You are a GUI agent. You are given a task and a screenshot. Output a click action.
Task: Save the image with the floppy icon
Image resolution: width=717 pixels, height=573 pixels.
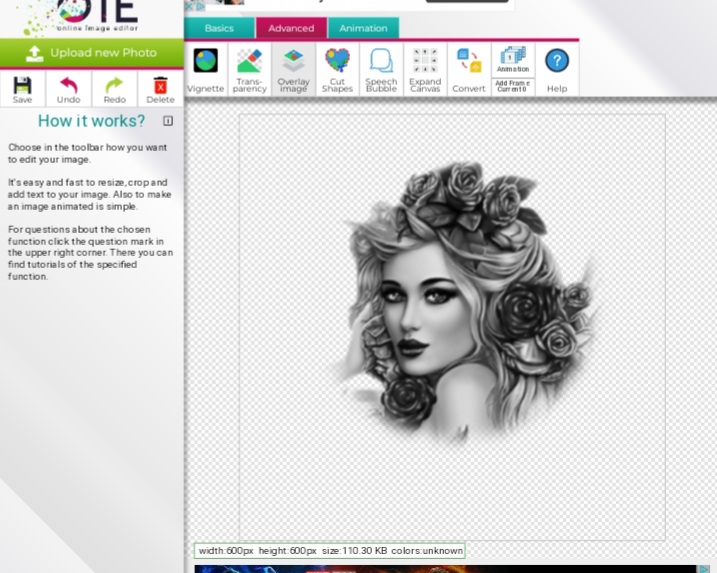[22, 88]
